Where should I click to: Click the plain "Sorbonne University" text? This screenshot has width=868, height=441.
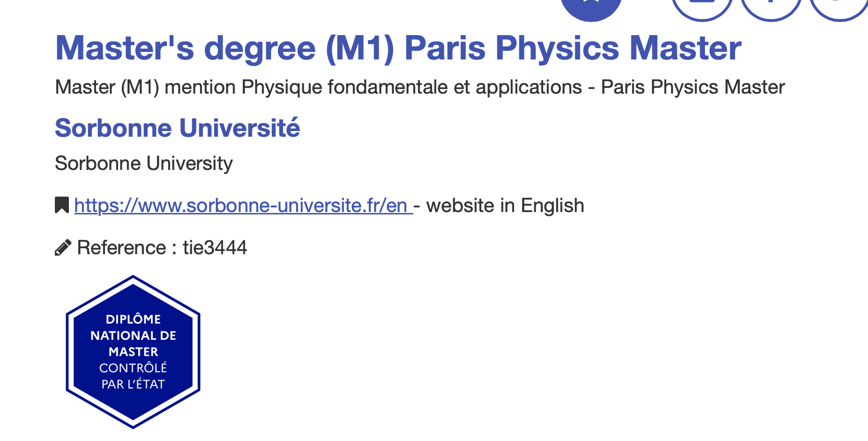pos(143,163)
